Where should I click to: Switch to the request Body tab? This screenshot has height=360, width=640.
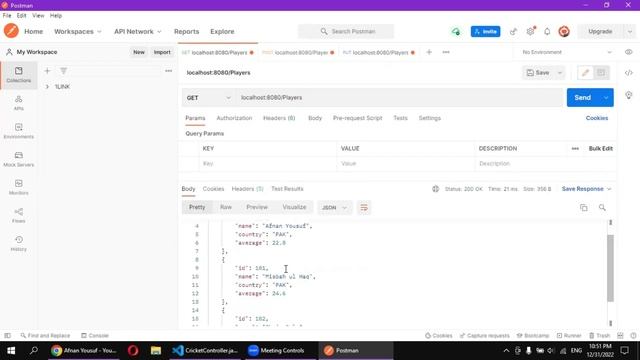[315, 118]
